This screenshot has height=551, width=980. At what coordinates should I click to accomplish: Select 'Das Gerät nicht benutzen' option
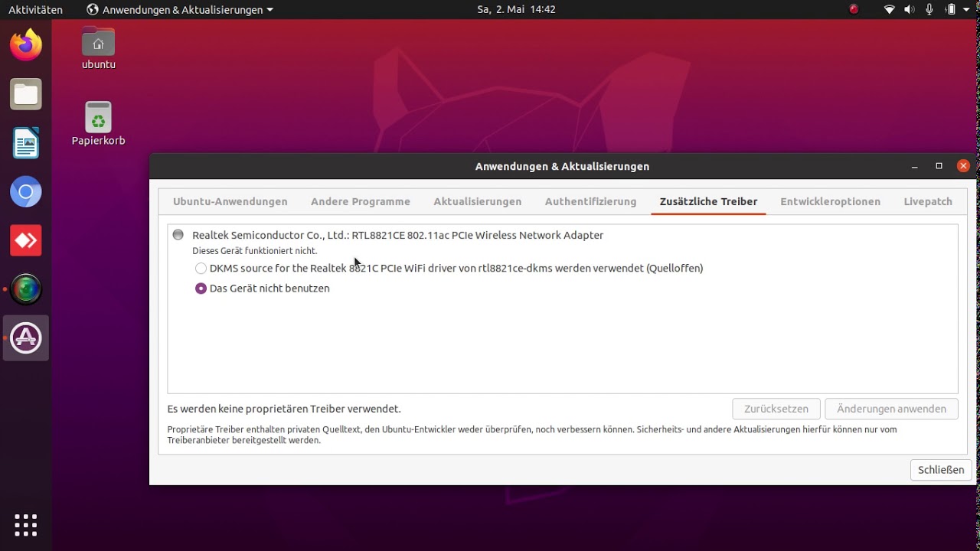[x=263, y=289]
